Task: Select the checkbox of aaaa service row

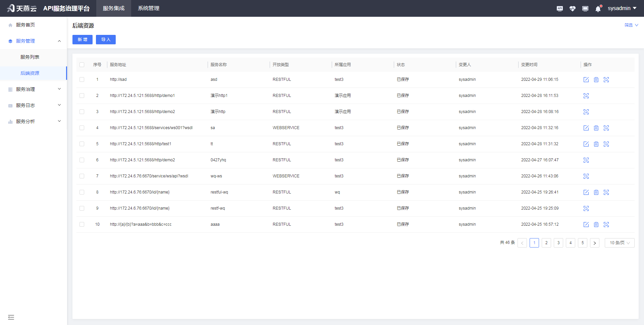Action: click(82, 224)
